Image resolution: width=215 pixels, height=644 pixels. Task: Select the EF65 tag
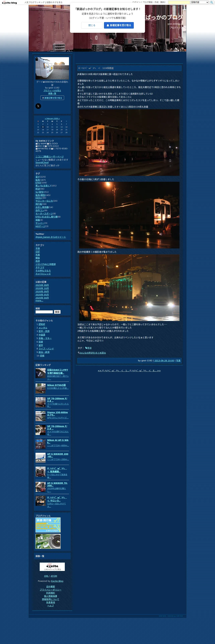pos(38,183)
